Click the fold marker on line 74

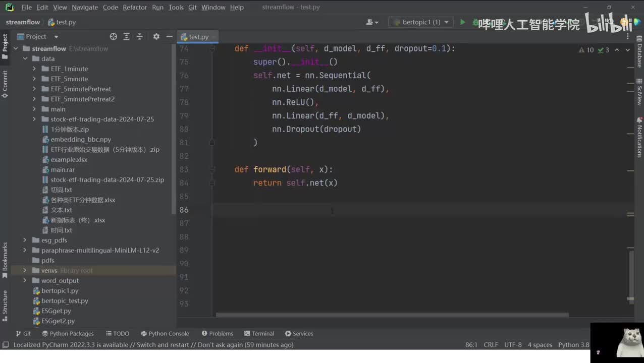[x=212, y=49]
